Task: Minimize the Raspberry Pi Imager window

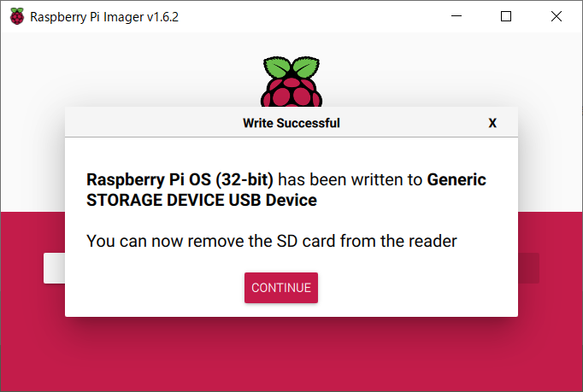Action: click(x=456, y=16)
